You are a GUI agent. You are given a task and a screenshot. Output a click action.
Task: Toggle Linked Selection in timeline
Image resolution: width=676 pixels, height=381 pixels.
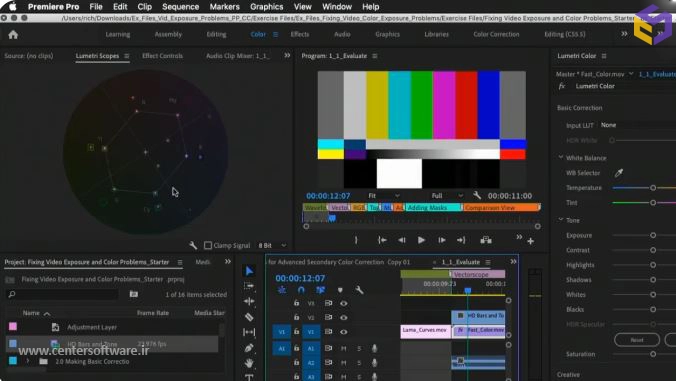[320, 290]
